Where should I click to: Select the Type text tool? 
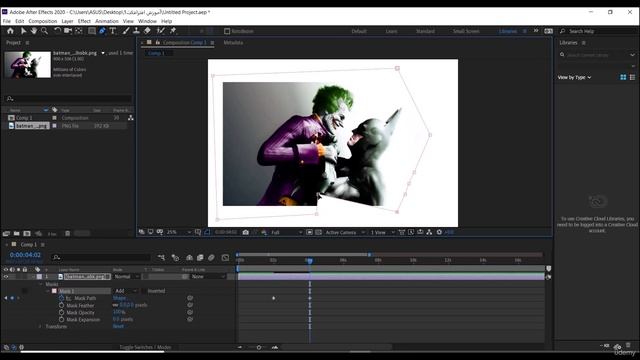click(x=113, y=31)
